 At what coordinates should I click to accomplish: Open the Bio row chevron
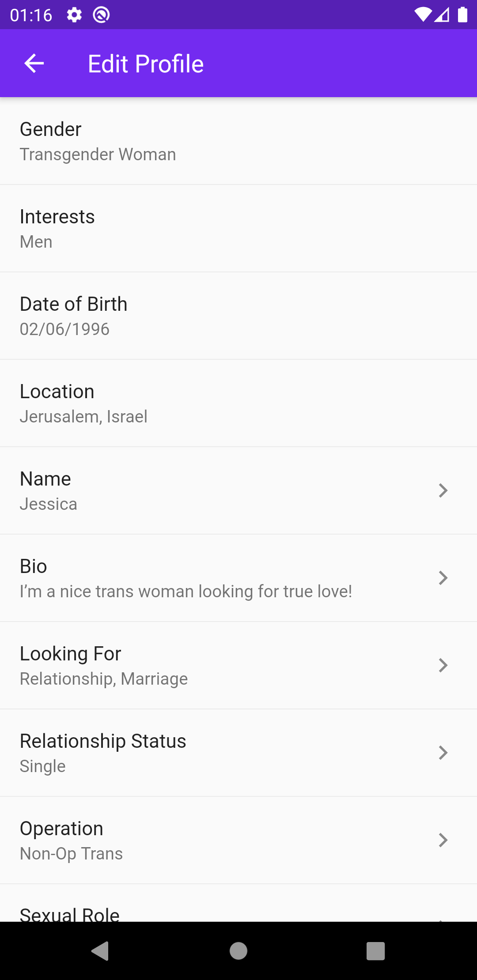tap(443, 578)
